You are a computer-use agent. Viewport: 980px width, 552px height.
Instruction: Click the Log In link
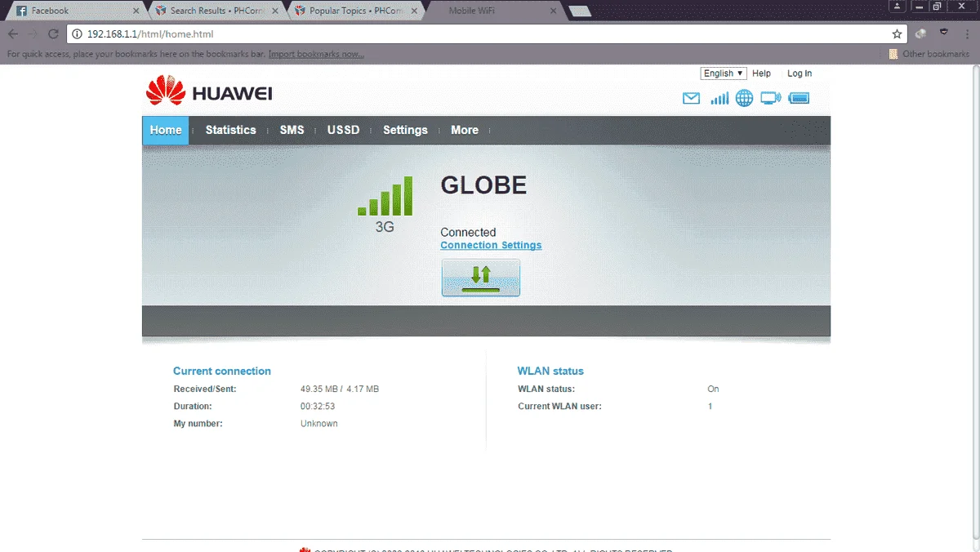click(x=800, y=73)
